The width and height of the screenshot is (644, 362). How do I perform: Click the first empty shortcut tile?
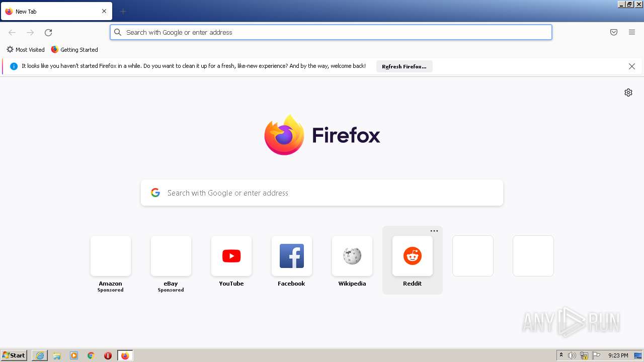point(473,256)
